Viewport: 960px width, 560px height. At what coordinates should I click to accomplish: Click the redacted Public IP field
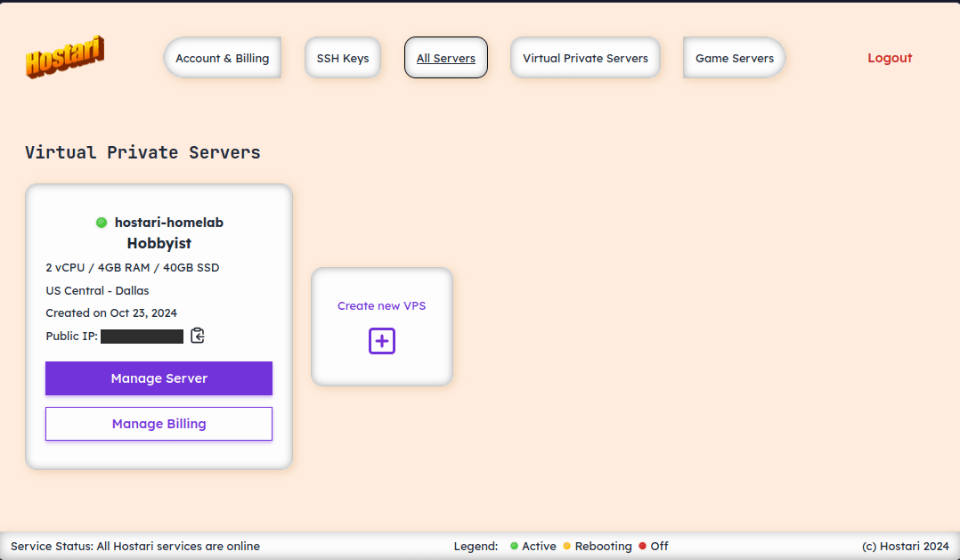click(x=141, y=336)
